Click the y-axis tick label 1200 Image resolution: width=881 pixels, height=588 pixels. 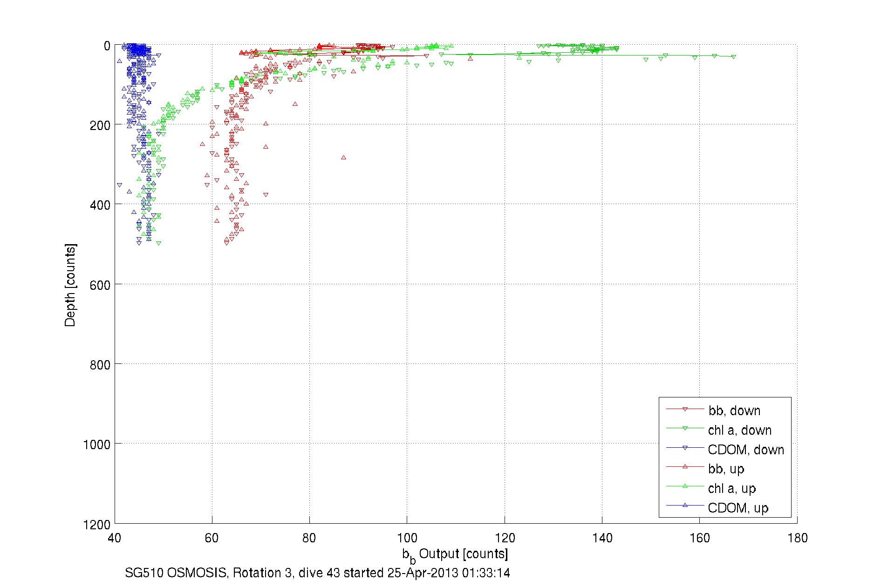pos(96,525)
